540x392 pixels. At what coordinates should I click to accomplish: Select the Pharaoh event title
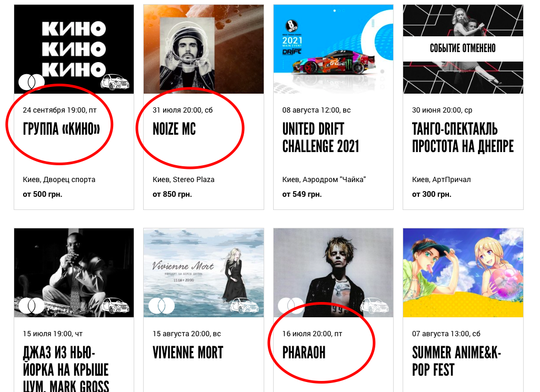tap(304, 353)
